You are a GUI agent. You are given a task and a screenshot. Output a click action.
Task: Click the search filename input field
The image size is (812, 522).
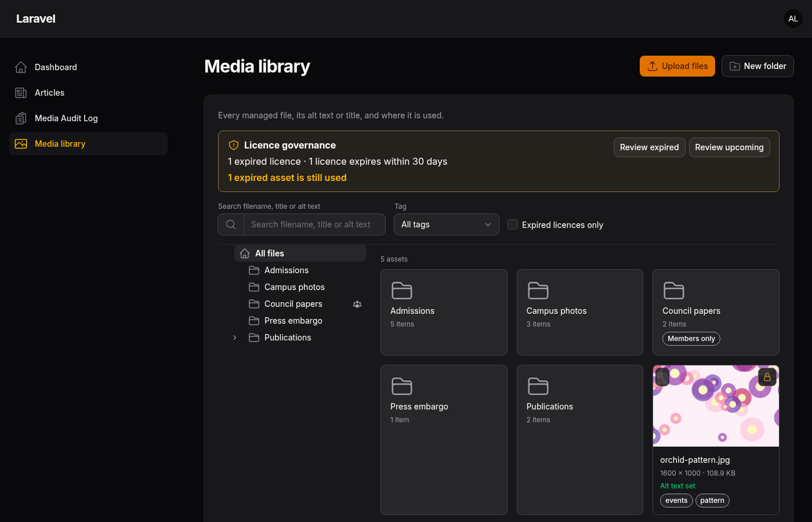pyautogui.click(x=314, y=224)
